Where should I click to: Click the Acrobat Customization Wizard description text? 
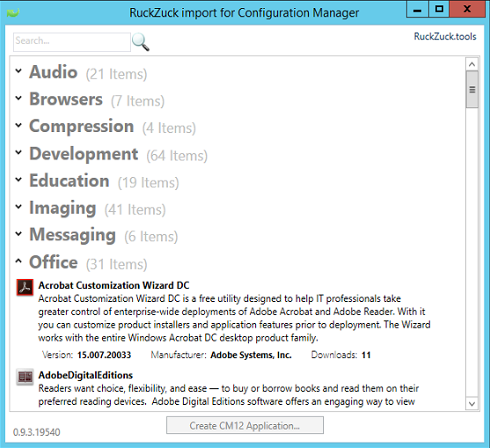coord(234,319)
